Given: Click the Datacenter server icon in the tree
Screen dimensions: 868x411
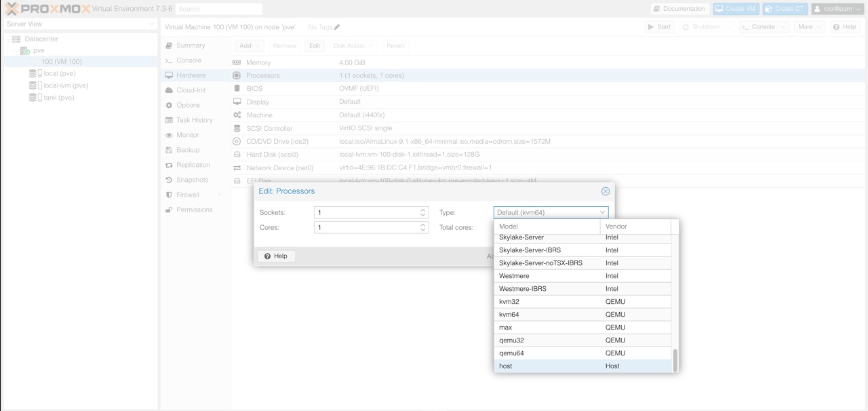Looking at the screenshot, I should click(x=17, y=39).
